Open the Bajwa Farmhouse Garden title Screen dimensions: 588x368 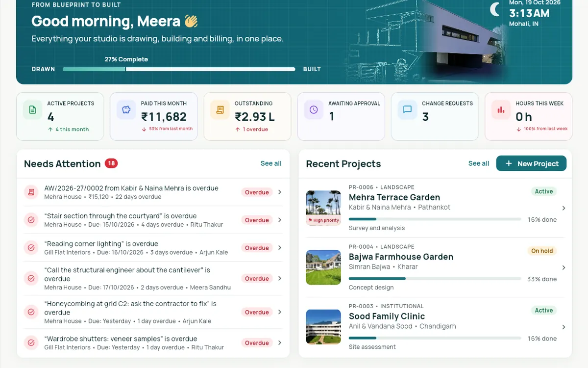click(x=401, y=257)
